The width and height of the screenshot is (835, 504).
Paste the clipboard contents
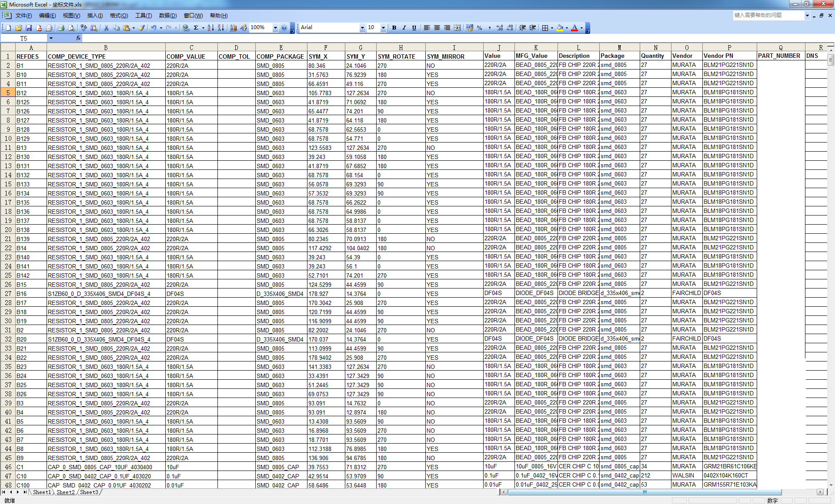127,28
